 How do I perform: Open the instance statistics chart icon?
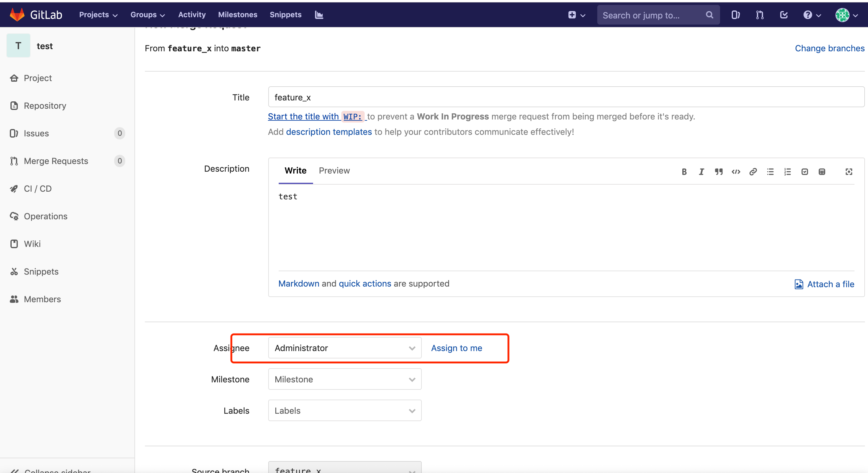coord(319,14)
